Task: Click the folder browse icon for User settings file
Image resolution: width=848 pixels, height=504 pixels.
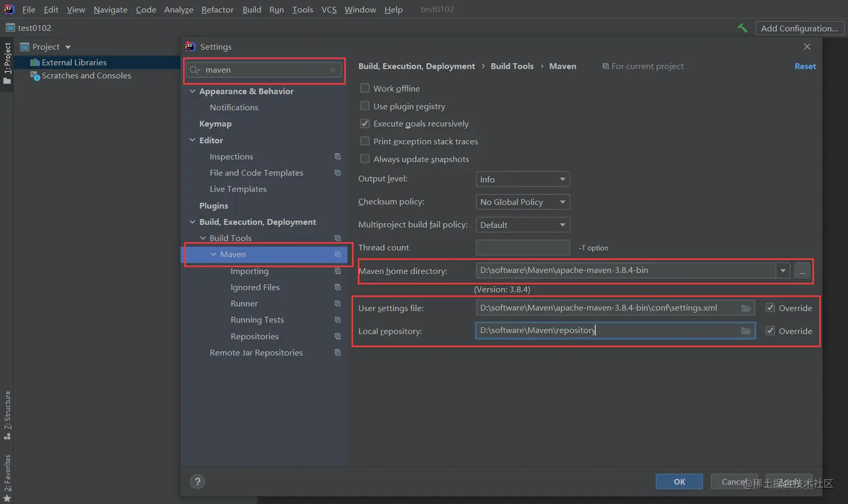Action: coord(746,308)
